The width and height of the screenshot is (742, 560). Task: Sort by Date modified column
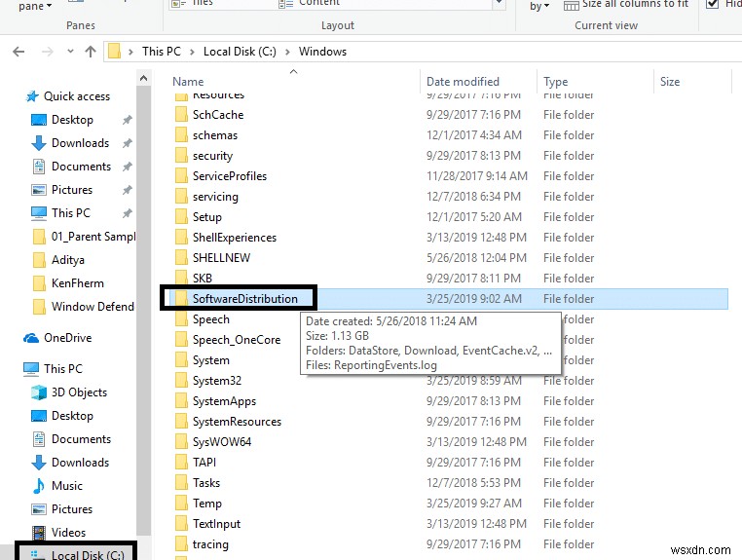click(x=463, y=82)
